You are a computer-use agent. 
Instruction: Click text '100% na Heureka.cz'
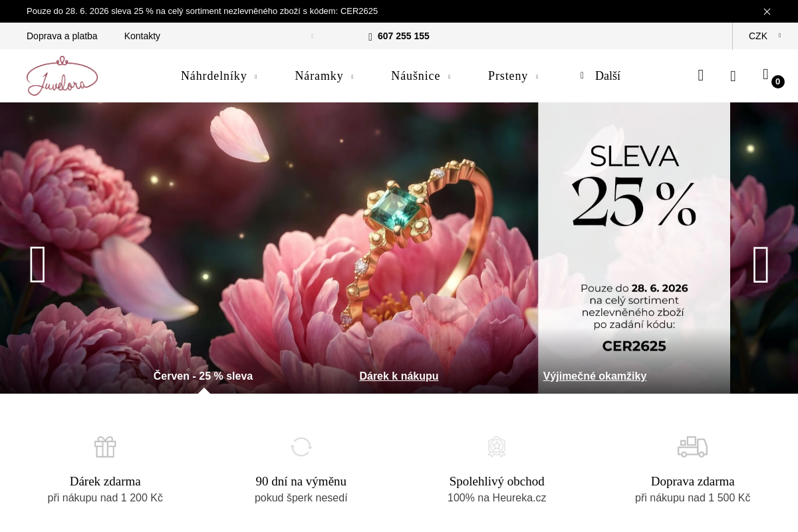[x=497, y=498]
